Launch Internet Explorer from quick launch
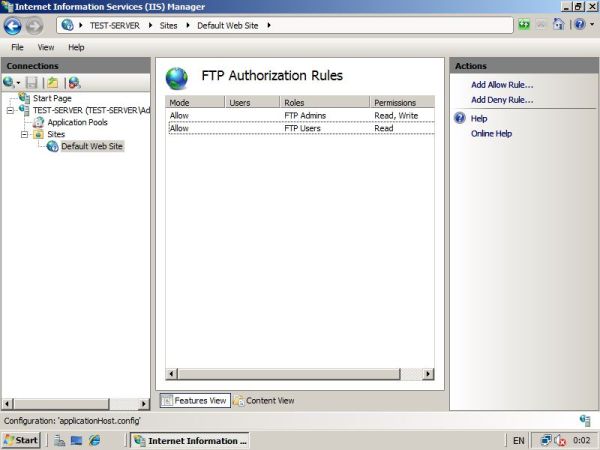Screen dimensions: 600x450 point(94,441)
